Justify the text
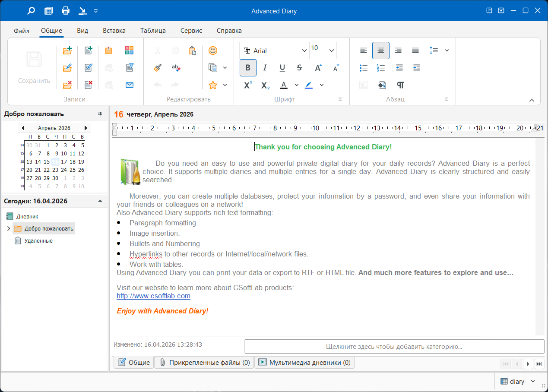548x392 pixels. pyautogui.click(x=415, y=51)
